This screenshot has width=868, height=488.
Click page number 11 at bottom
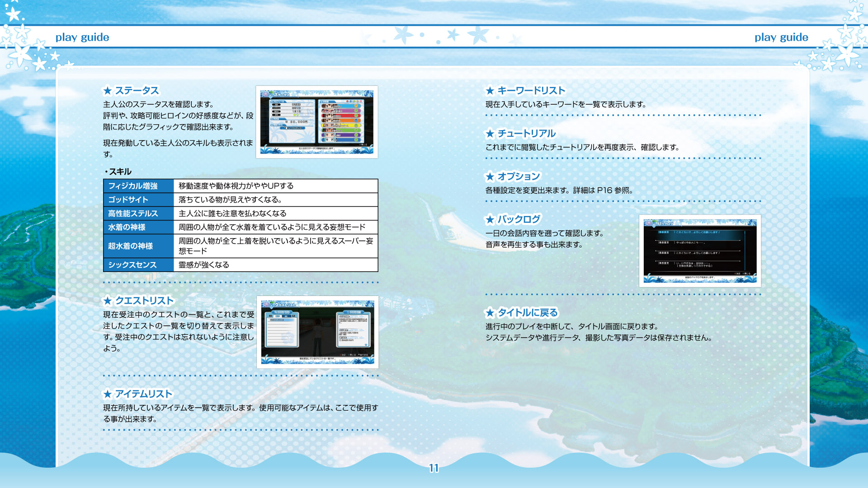tap(434, 468)
